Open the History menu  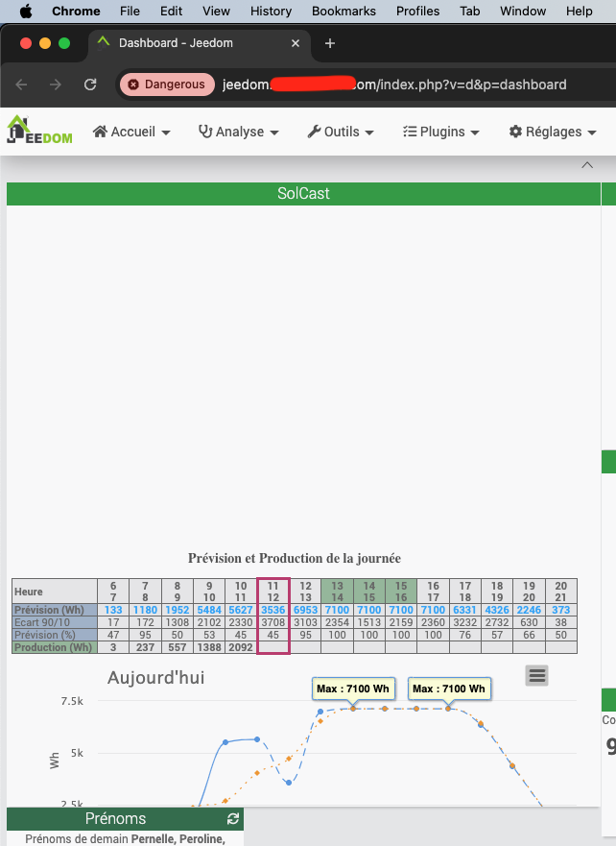272,11
